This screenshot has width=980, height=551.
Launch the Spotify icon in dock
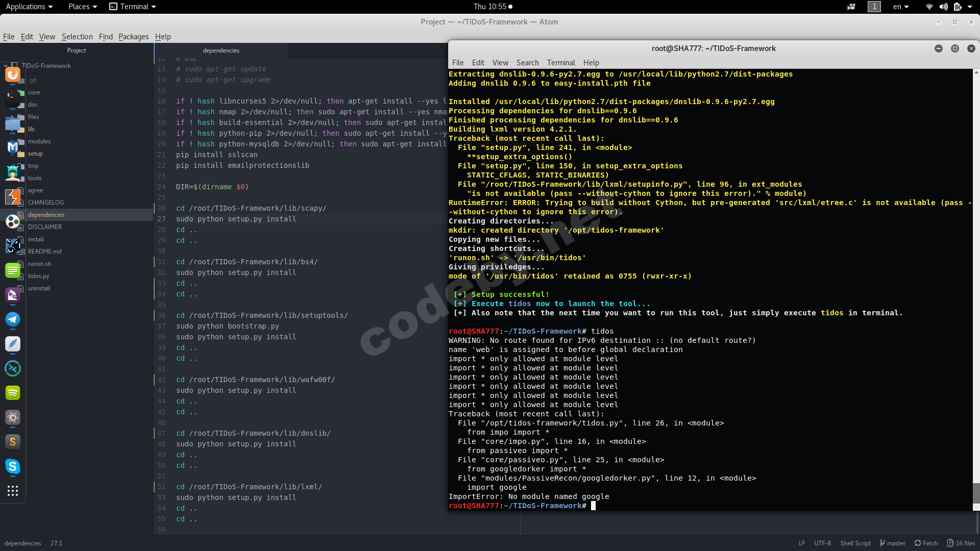click(x=13, y=393)
